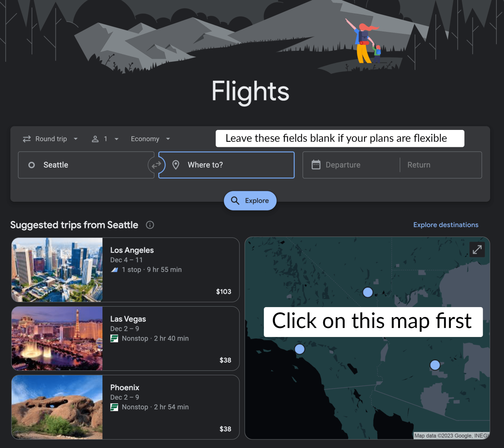Screen dimensions: 504x448
Task: Click the Departure date field
Action: [351, 165]
